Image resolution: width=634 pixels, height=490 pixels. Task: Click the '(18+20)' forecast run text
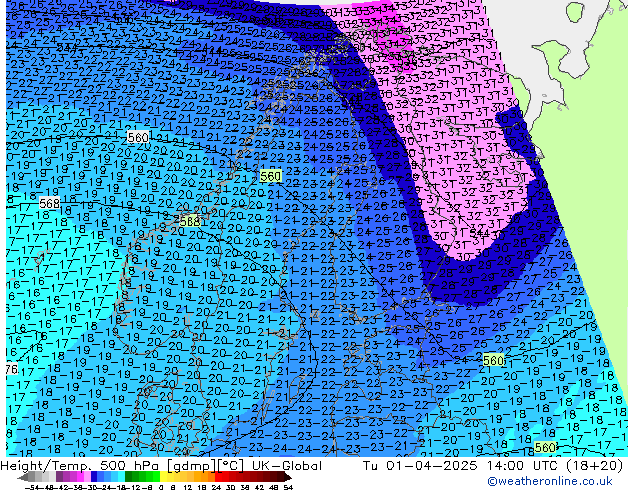[595, 466]
